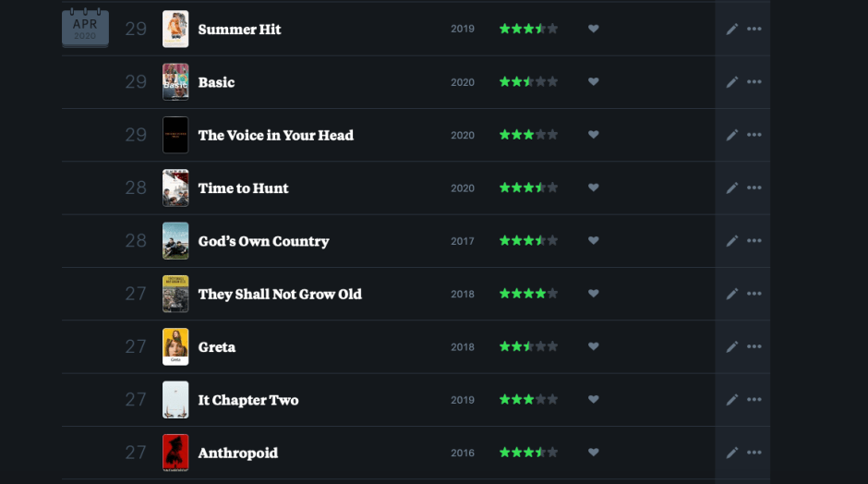Like They Shall Not Grow Old
The width and height of the screenshot is (868, 484).
pyautogui.click(x=594, y=294)
